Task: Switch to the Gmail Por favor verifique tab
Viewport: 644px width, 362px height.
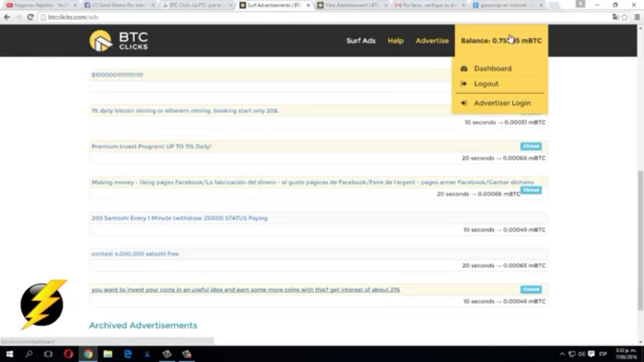Action: (x=429, y=5)
